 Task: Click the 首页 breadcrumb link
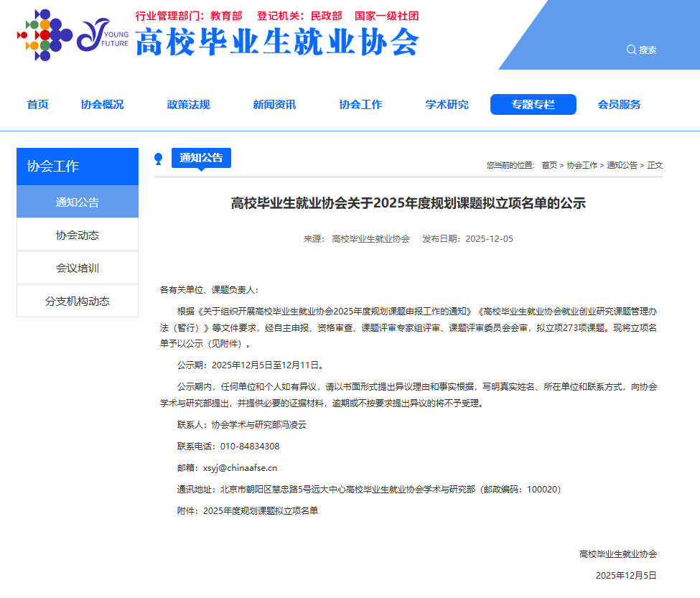549,165
